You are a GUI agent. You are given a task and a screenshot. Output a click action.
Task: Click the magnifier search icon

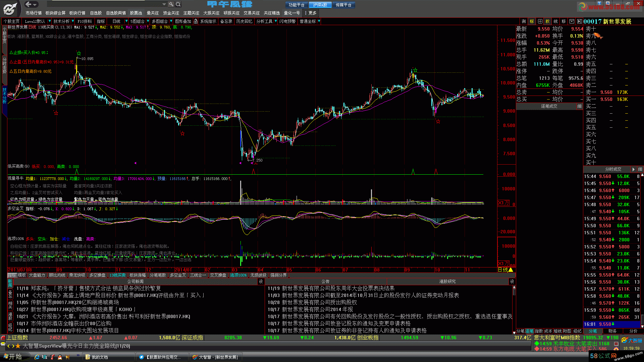(x=178, y=4)
